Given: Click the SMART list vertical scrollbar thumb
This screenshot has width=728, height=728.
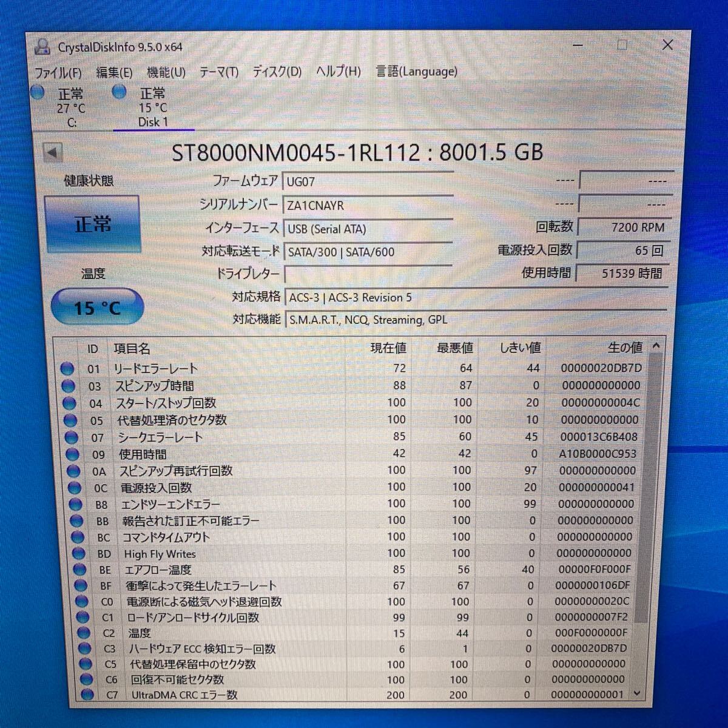Looking at the screenshot, I should point(649,488).
